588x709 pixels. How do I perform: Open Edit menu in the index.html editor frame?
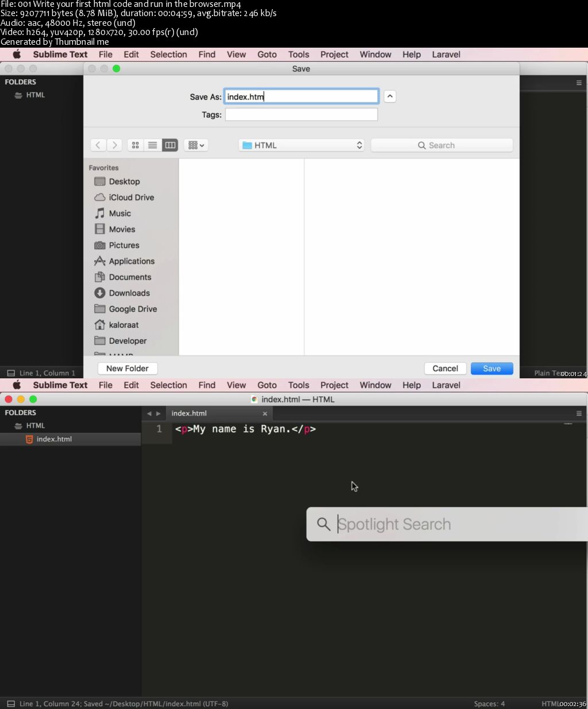click(x=131, y=385)
